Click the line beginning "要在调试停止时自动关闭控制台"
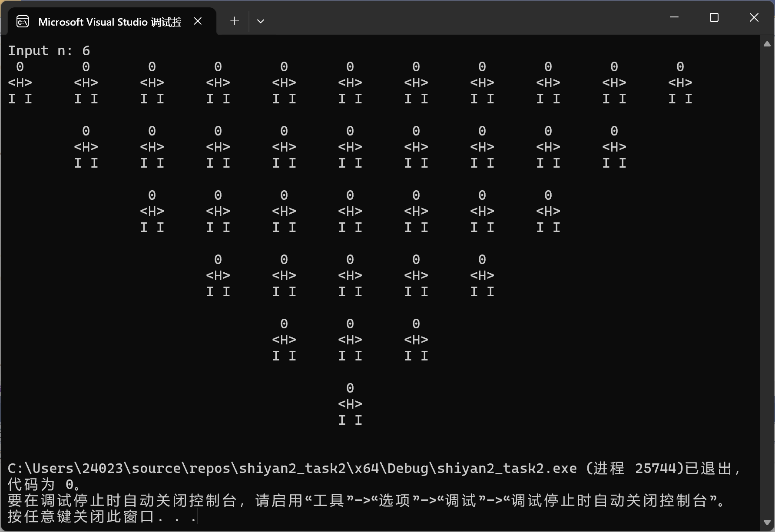 coord(367,500)
